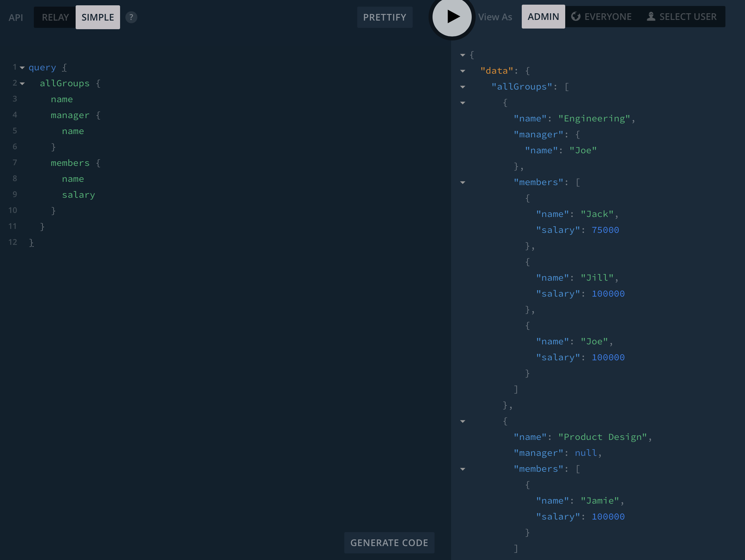The width and height of the screenshot is (745, 560).
Task: Collapse the "data" object in results
Action: point(462,71)
